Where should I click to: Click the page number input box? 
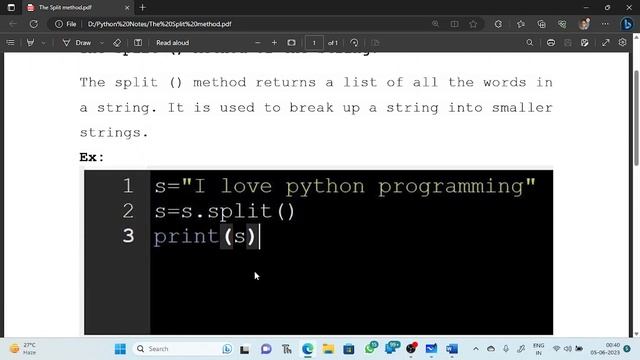314,42
